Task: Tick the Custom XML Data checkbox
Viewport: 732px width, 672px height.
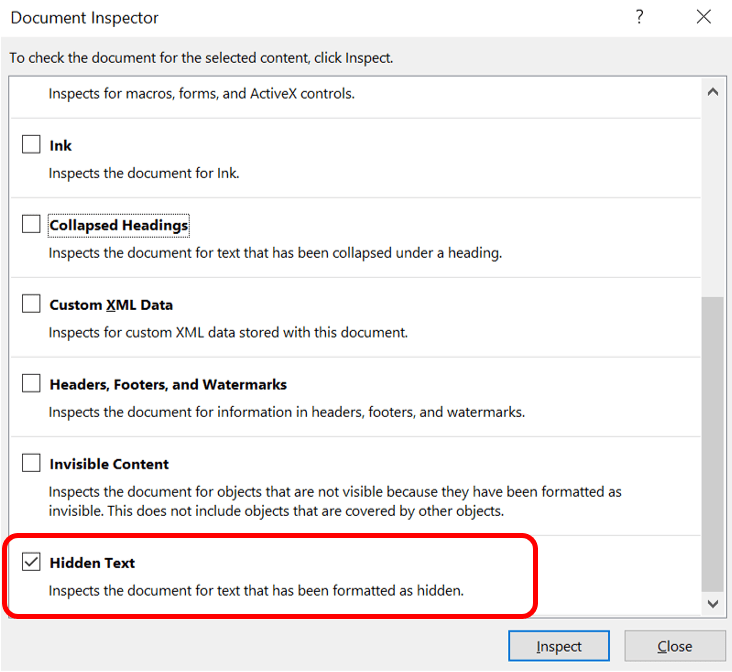Action: coord(32,304)
